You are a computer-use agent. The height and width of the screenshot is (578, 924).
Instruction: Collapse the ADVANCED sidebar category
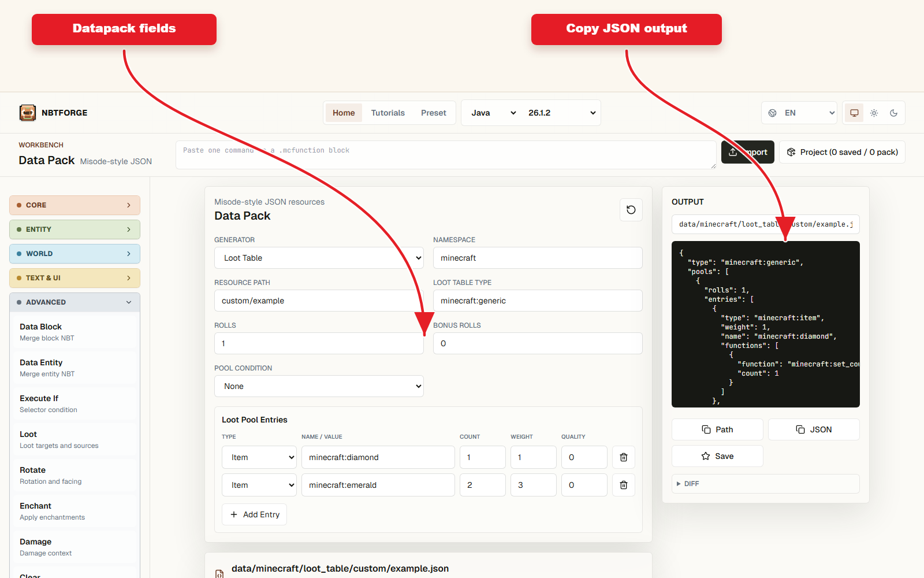pyautogui.click(x=74, y=302)
